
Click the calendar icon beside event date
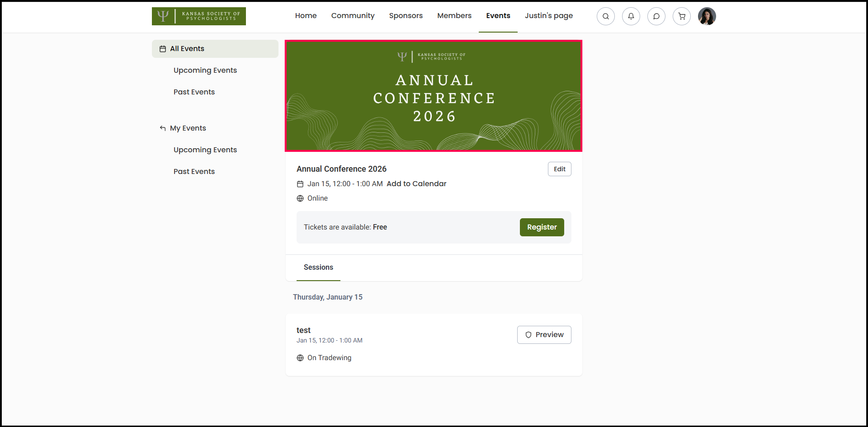[x=300, y=184]
